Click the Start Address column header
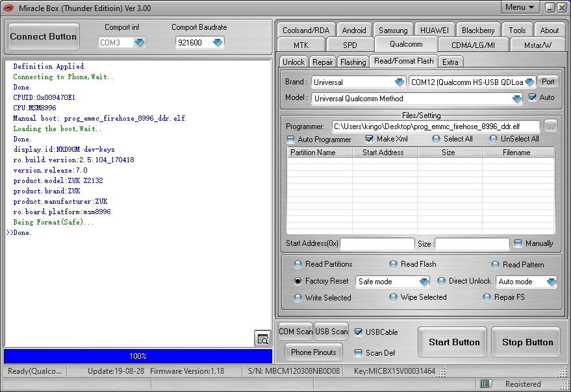The image size is (571, 392). point(385,153)
